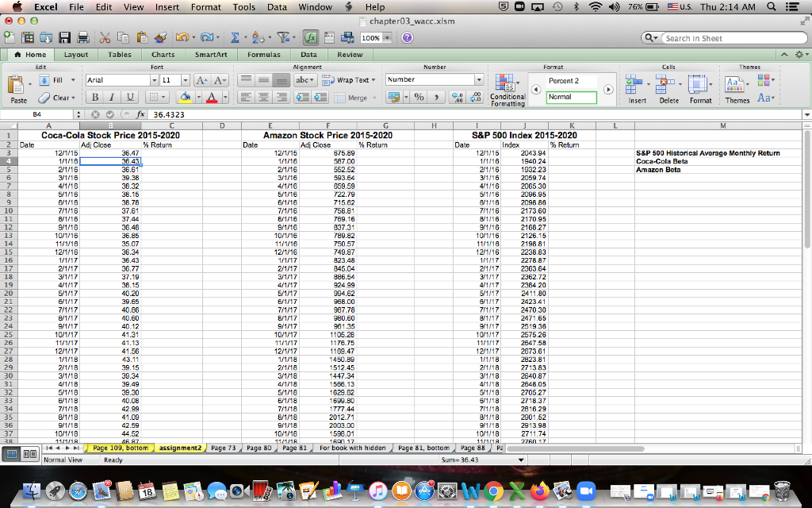Viewport: 812px width, 508px height.
Task: Open the Arial font name dropdown
Action: coord(155,79)
